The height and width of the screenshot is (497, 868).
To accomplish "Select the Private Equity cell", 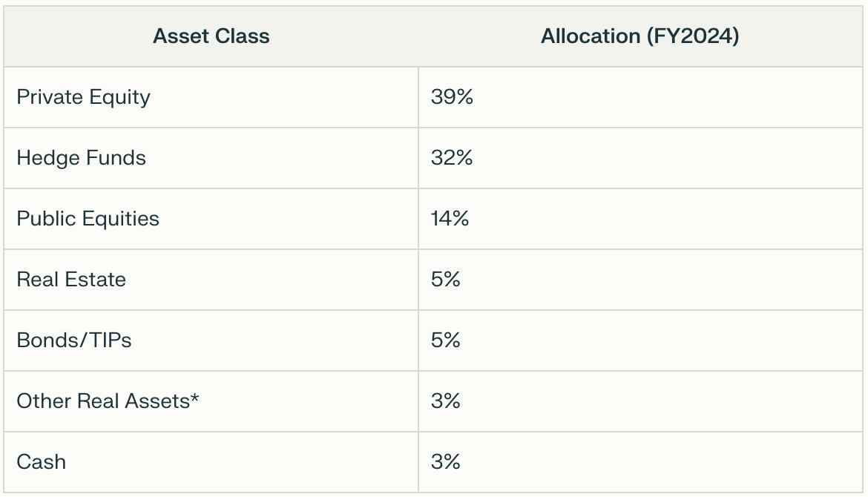I will click(x=83, y=97).
